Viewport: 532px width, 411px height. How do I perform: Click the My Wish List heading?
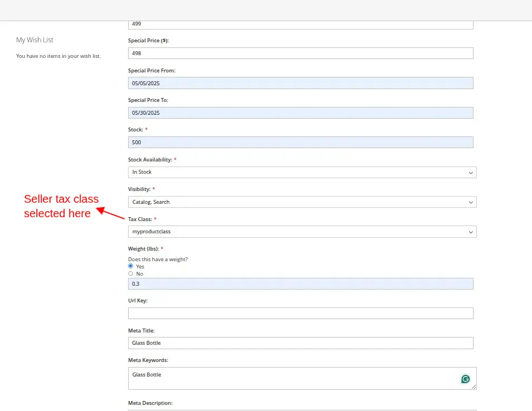35,40
